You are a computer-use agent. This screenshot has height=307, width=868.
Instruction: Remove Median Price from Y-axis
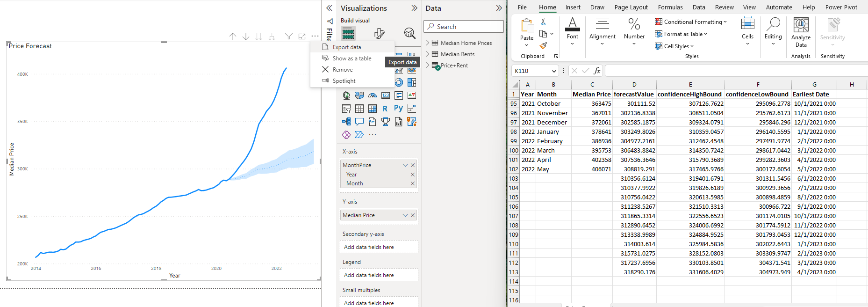413,215
